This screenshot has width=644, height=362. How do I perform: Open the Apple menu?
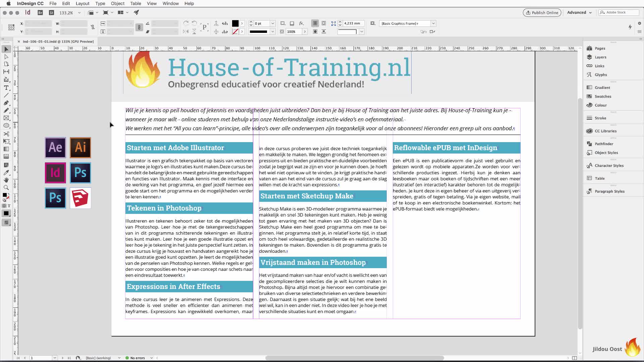coord(8,3)
